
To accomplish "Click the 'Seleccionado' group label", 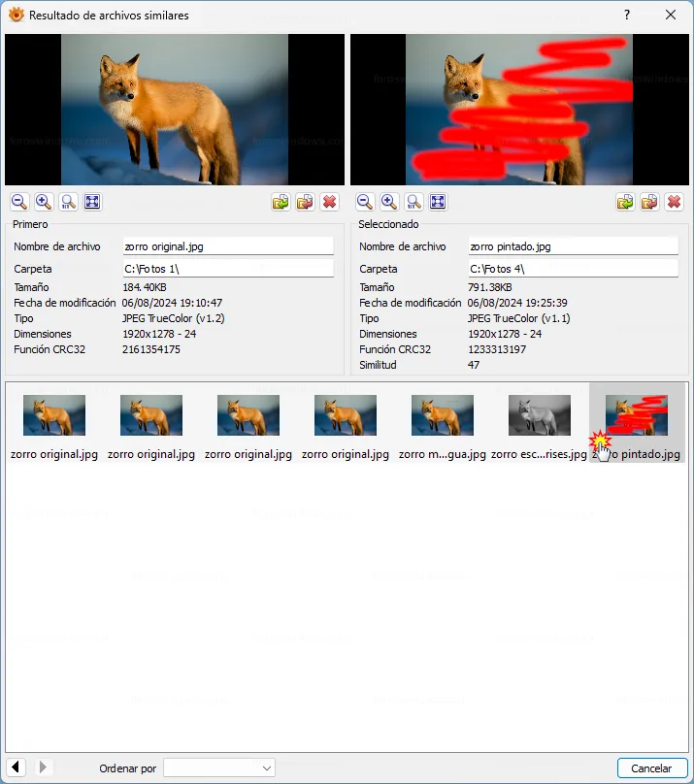I will point(388,224).
